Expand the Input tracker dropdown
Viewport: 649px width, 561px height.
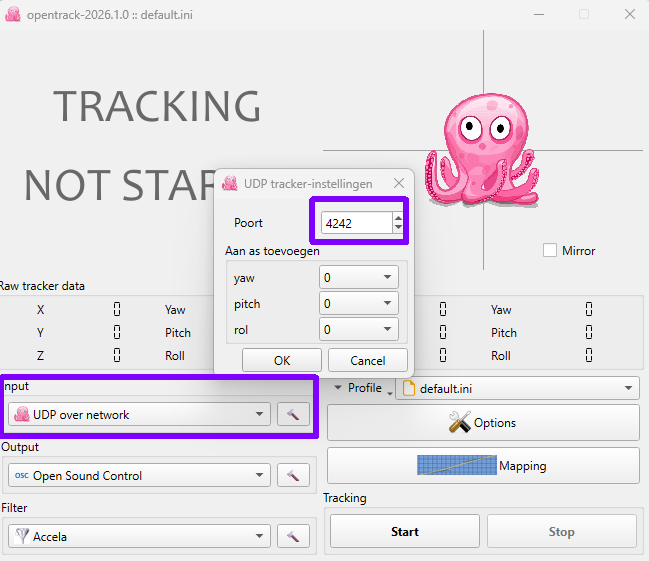click(139, 414)
